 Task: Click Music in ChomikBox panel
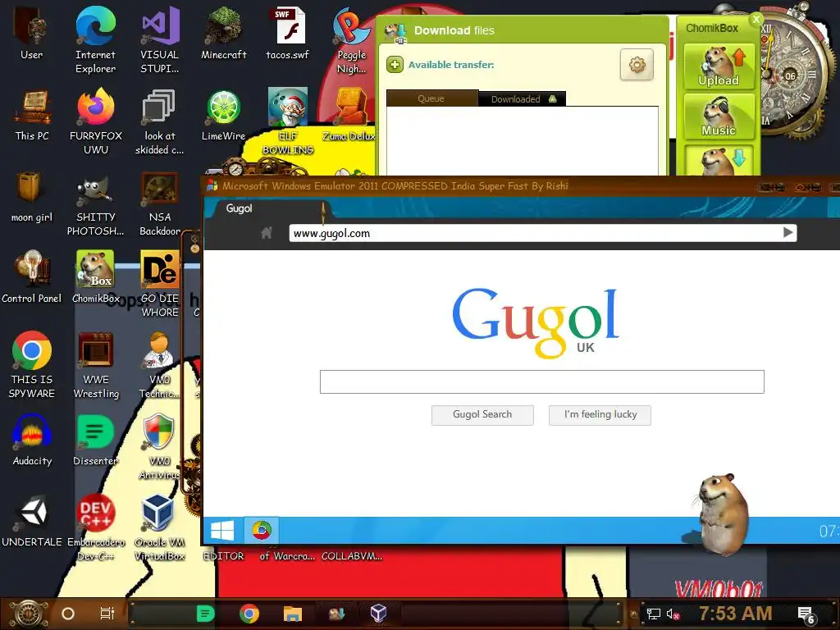[719, 116]
